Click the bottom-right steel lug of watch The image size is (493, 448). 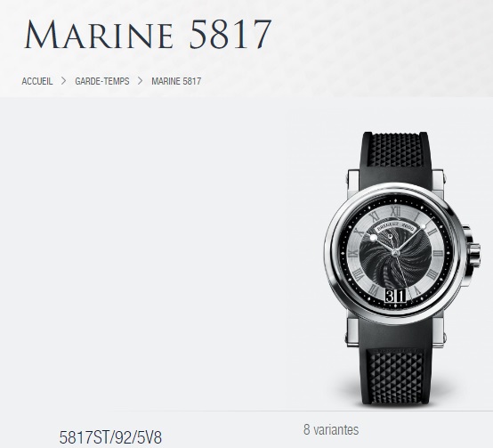(x=439, y=332)
